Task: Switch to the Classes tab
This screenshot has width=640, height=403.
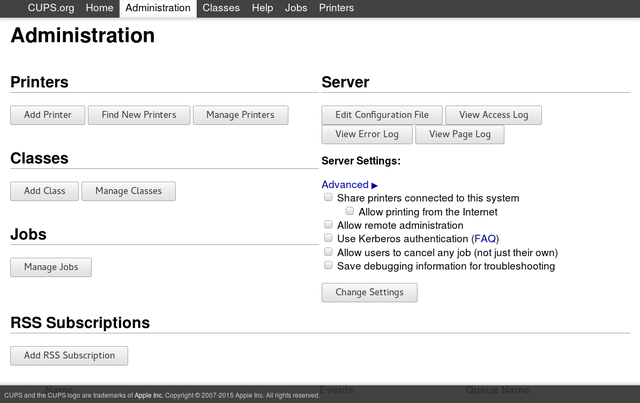Action: tap(220, 8)
